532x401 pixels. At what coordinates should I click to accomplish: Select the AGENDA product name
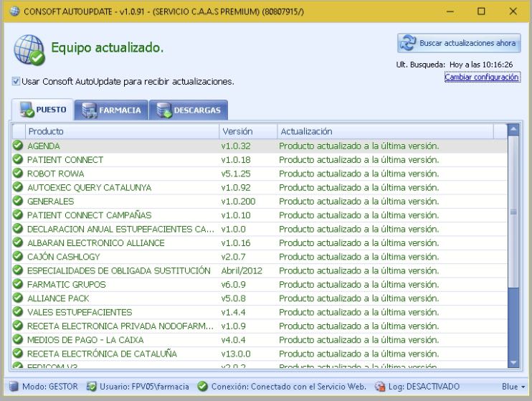click(44, 146)
